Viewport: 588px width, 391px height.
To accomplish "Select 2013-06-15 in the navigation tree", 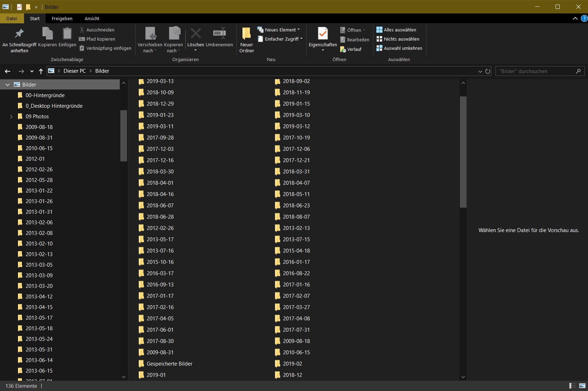I will click(x=39, y=371).
